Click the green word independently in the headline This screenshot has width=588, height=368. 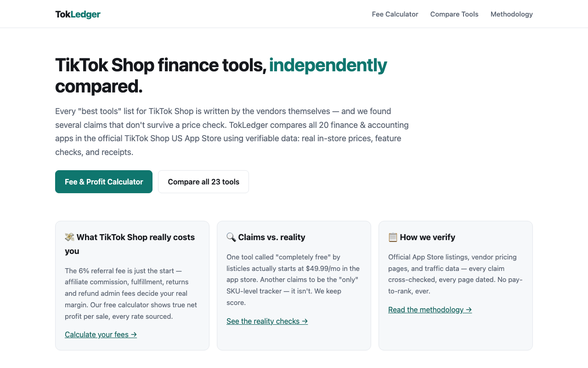point(328,65)
